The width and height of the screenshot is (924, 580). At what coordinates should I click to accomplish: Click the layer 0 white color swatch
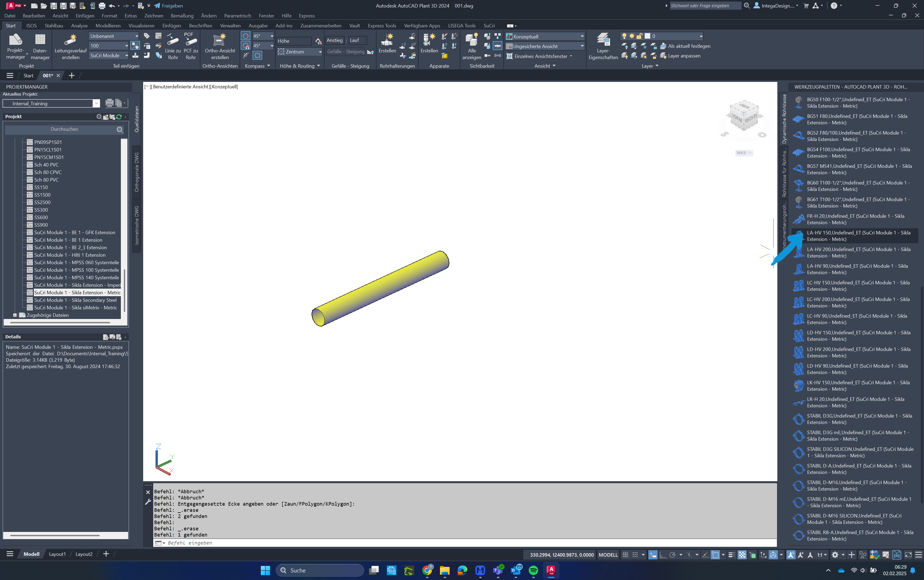coord(648,36)
